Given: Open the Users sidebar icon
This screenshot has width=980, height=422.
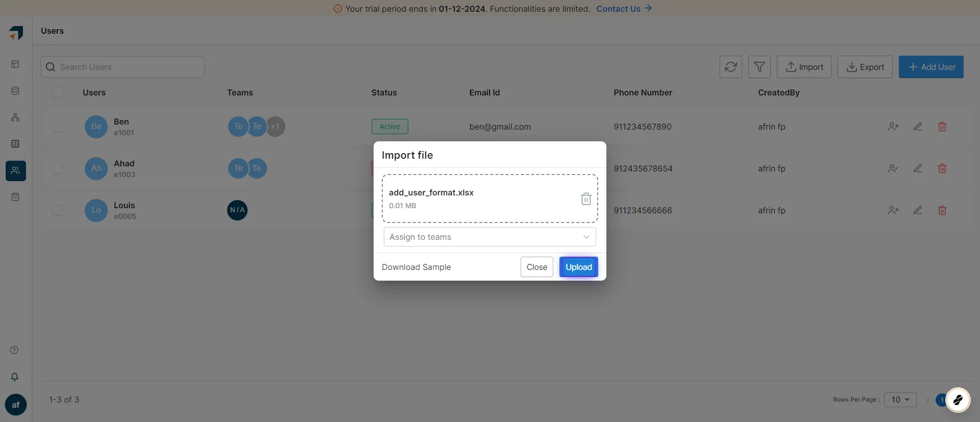Looking at the screenshot, I should click(16, 170).
